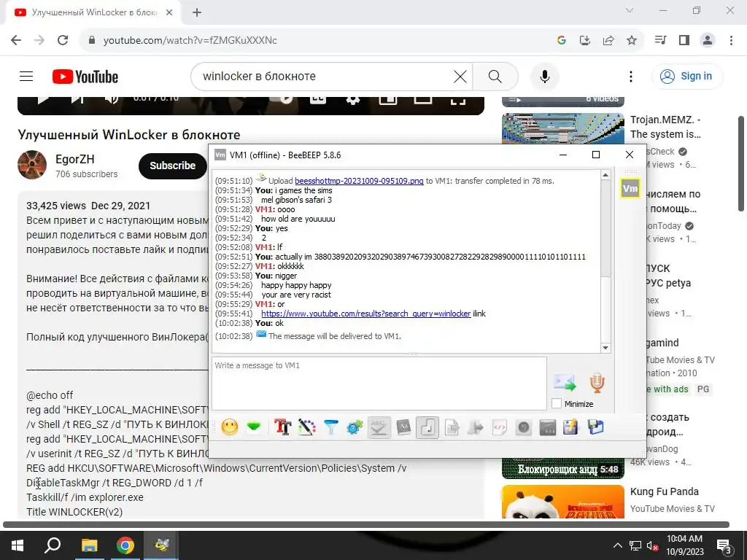Toggle the Aa dictionary word completer icon
This screenshot has height=560, width=747.
[x=403, y=427]
